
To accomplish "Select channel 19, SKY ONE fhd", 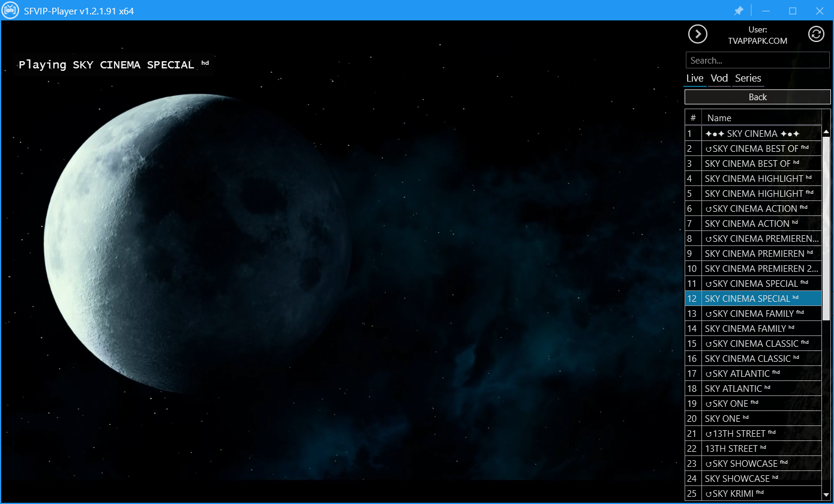I will click(x=754, y=404).
